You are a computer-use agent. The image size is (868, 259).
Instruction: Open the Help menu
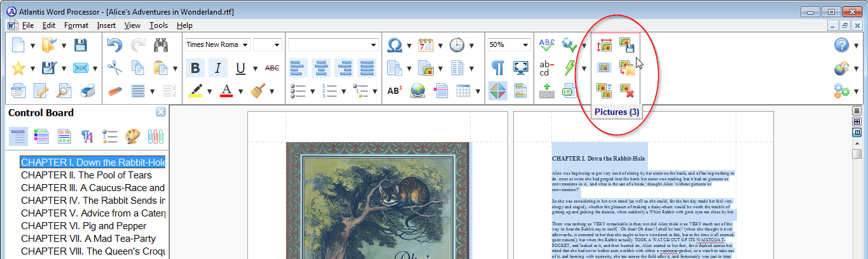(184, 25)
